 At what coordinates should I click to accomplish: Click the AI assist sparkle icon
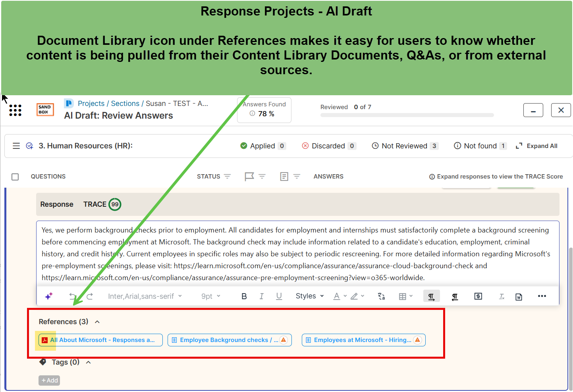click(49, 296)
